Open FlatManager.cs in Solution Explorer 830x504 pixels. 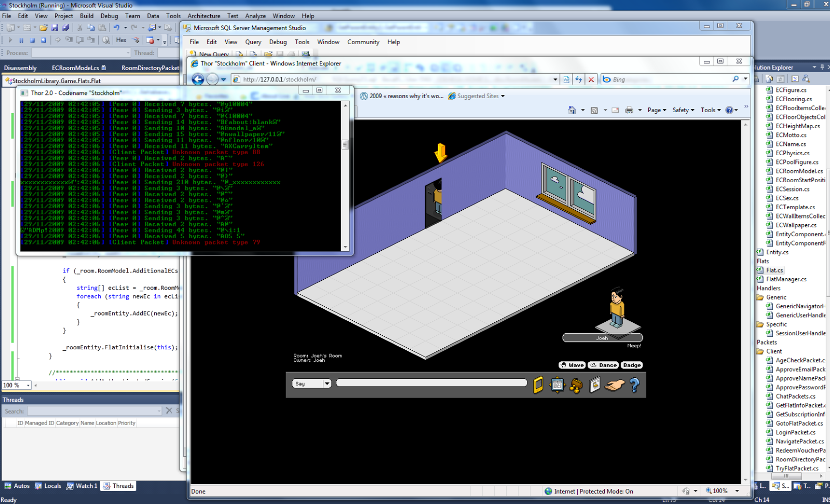point(782,279)
